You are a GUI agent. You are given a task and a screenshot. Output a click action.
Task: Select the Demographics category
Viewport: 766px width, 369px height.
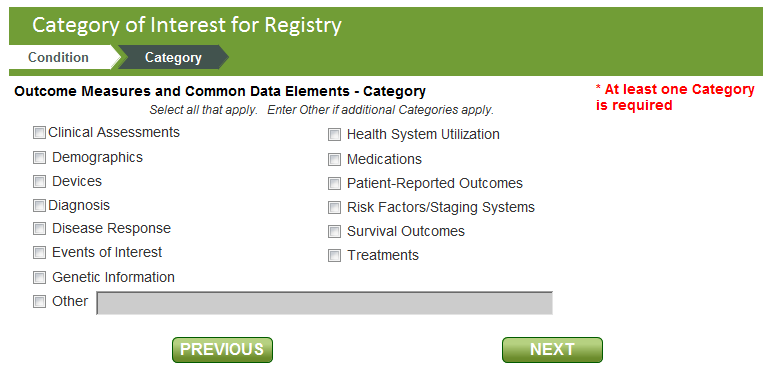click(x=39, y=157)
